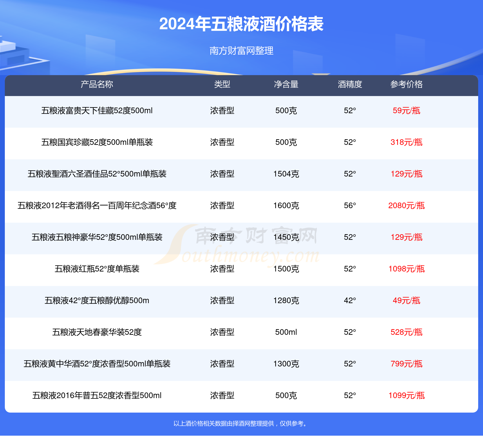This screenshot has height=448, width=483.
Task: Click the "类型" column header
Action: (x=222, y=84)
